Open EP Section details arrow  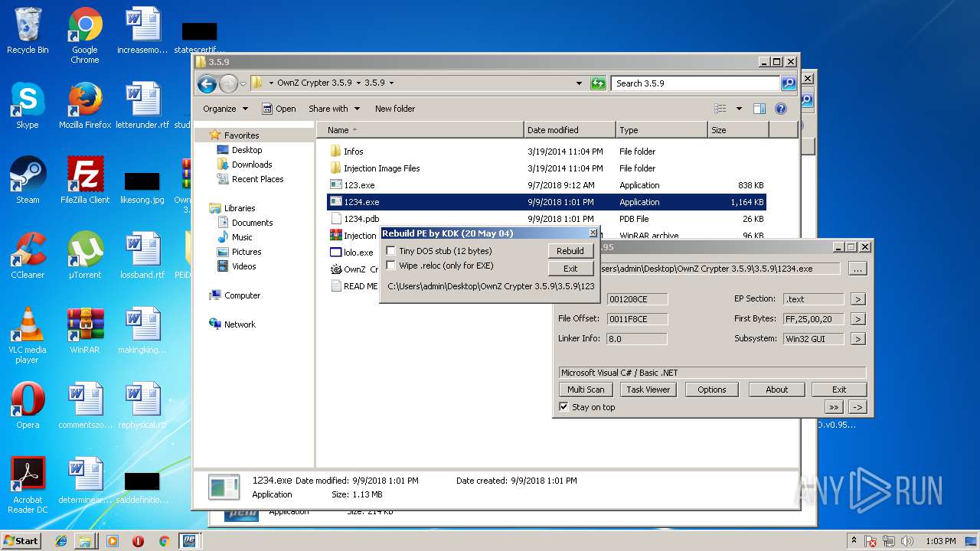[858, 299]
